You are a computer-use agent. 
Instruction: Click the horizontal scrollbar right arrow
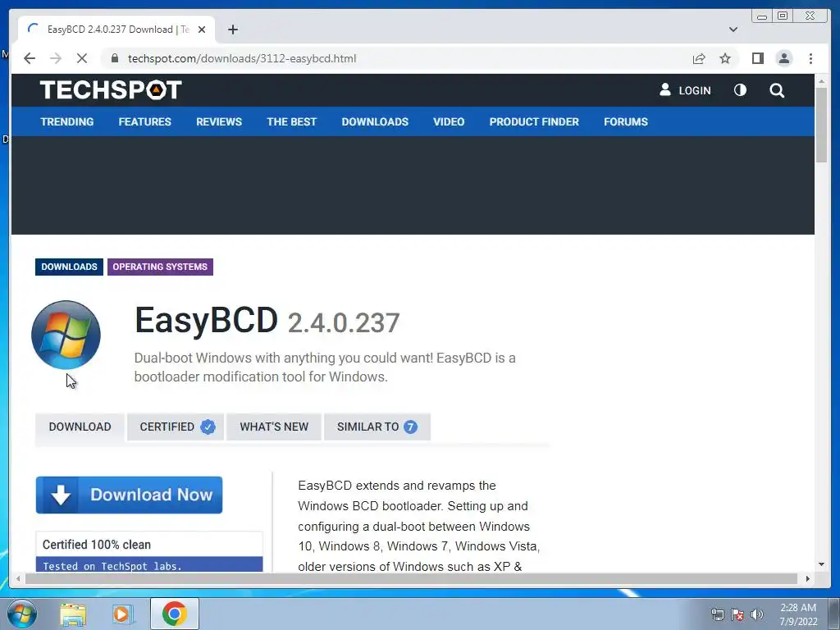click(808, 578)
